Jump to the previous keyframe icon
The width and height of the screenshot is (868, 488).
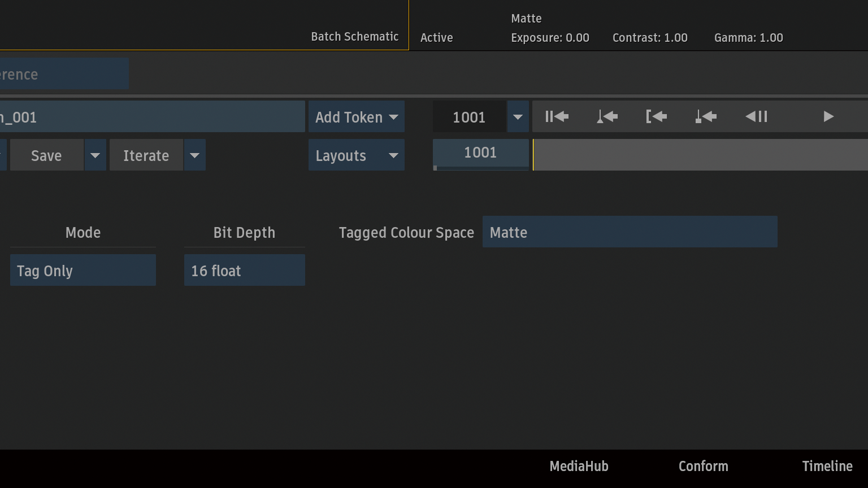[607, 117]
